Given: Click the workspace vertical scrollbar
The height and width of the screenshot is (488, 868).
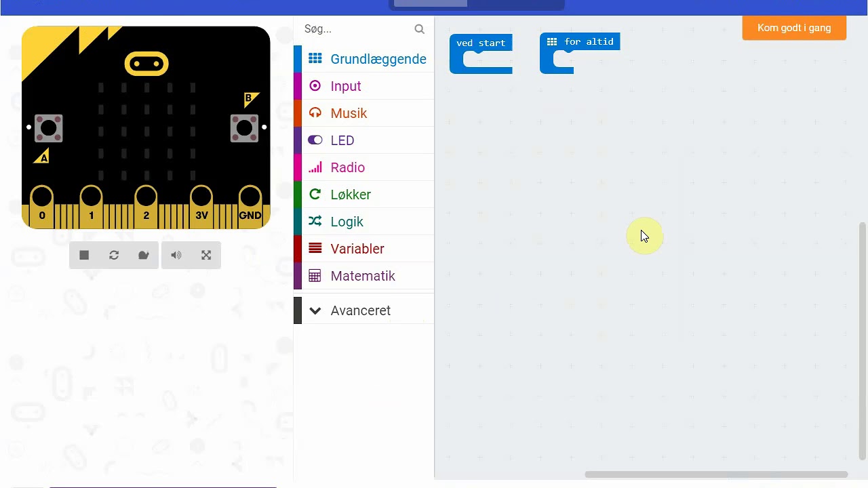Looking at the screenshot, I should (x=863, y=341).
